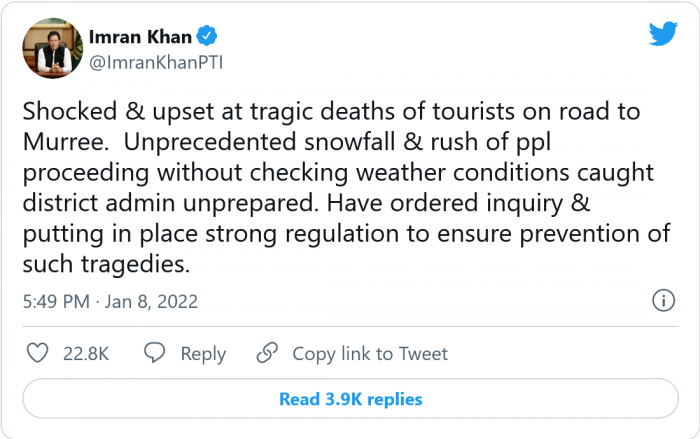700x439 pixels.
Task: Select Copy link to Tweet text
Action: click(x=370, y=354)
